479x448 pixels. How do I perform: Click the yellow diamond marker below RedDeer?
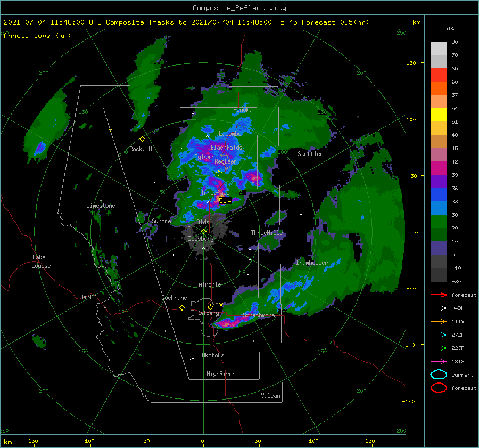(219, 173)
